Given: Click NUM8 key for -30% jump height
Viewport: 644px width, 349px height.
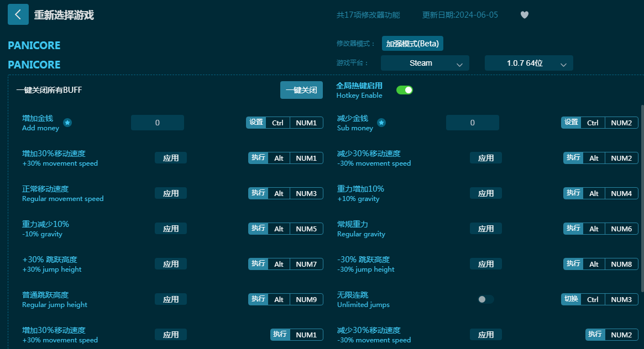Looking at the screenshot, I should pos(621,264).
